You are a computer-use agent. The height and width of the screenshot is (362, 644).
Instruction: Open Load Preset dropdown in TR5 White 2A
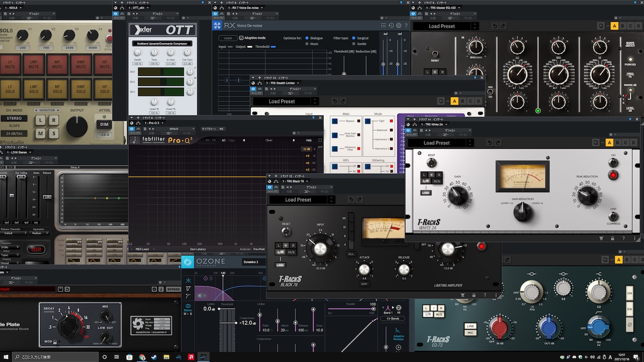[441, 142]
